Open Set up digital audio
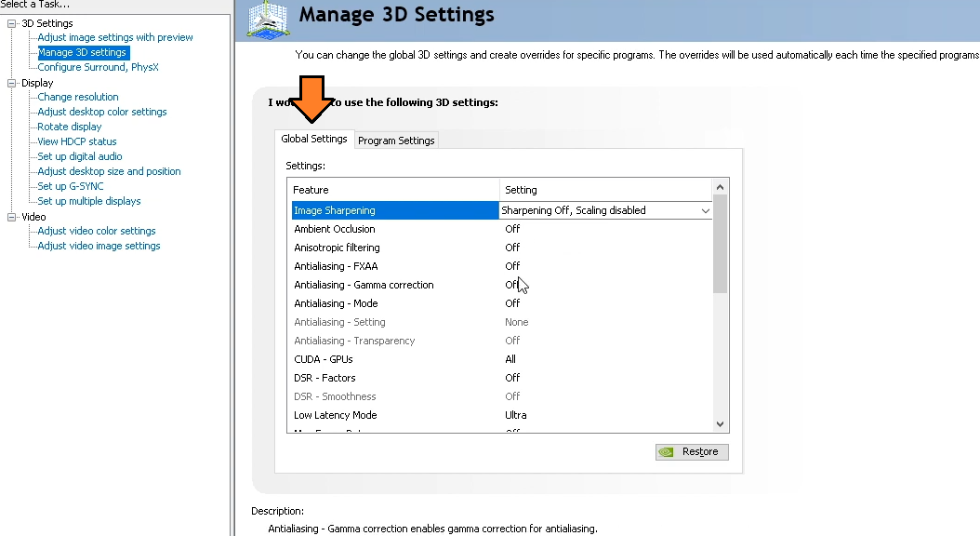The image size is (980, 536). pos(79,156)
